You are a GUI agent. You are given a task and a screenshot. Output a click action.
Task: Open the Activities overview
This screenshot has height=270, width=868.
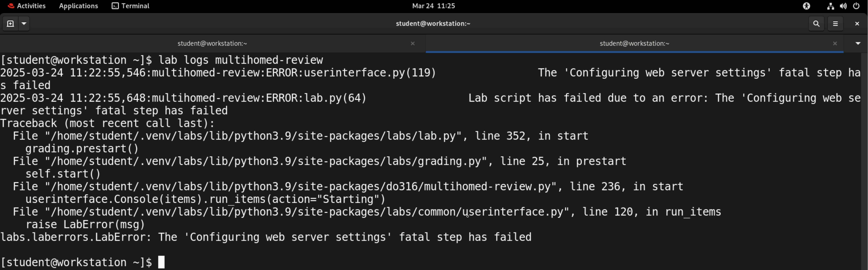[27, 6]
